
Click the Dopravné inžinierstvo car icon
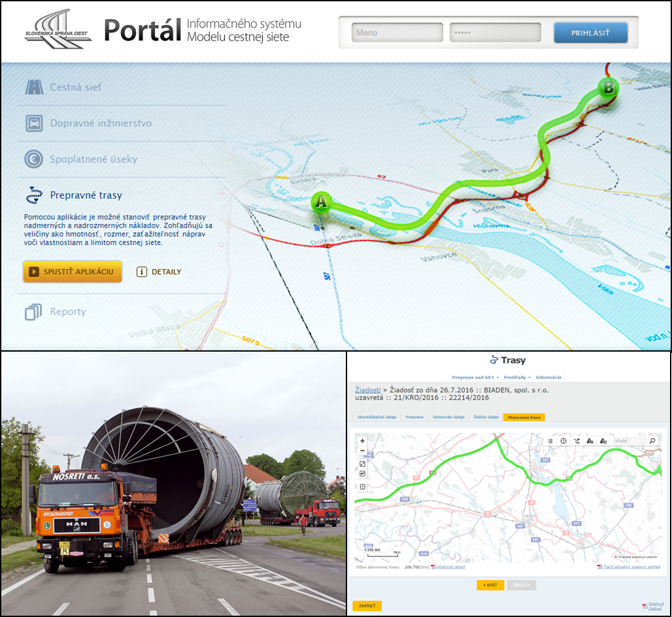point(34,123)
